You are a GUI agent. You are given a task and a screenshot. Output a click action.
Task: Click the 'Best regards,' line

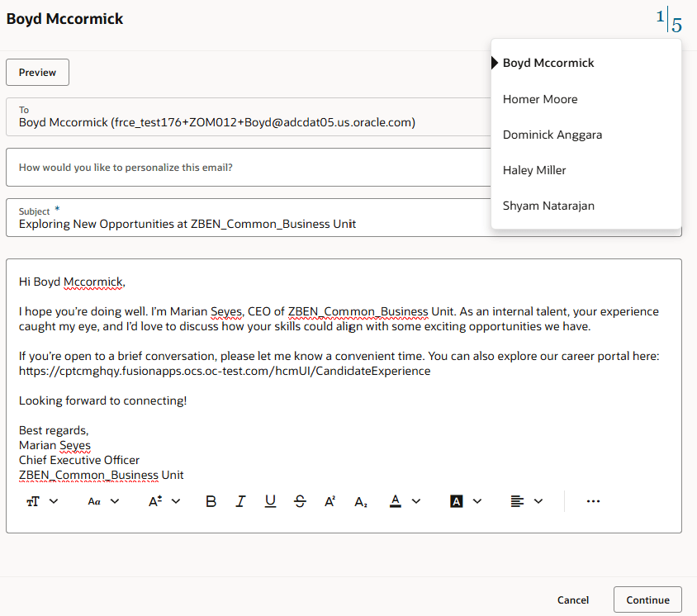54,430
